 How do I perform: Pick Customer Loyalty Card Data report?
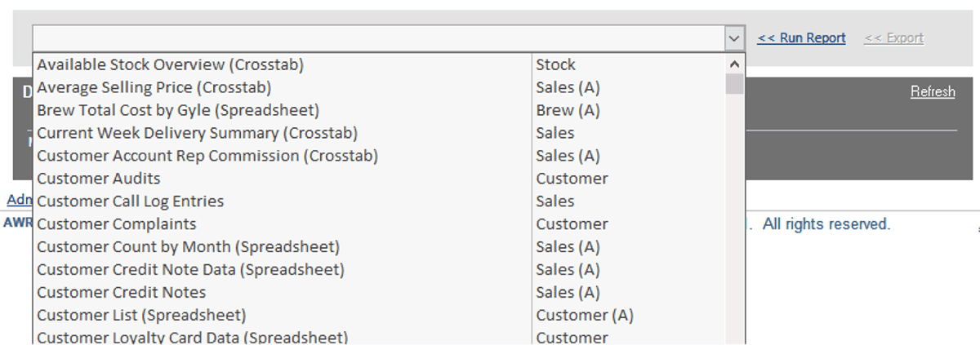click(193, 337)
